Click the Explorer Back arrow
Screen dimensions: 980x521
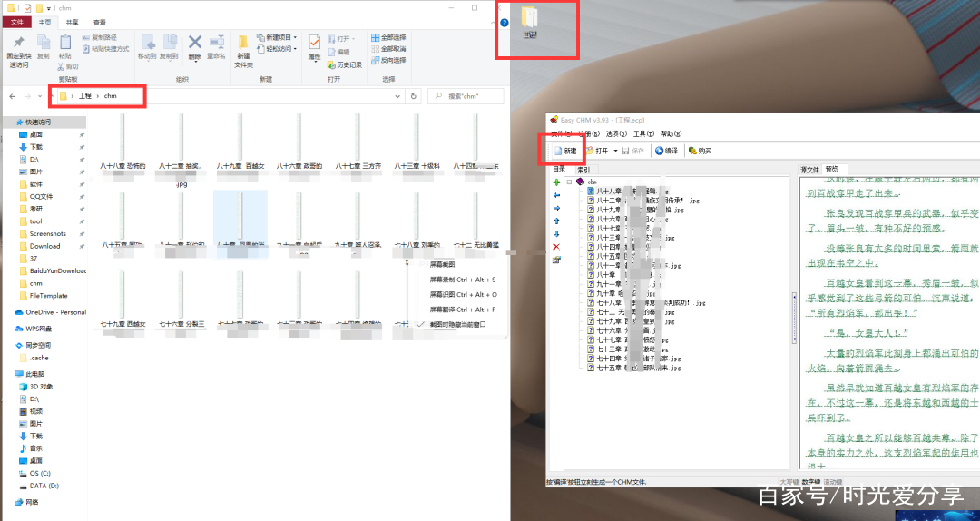[x=13, y=96]
